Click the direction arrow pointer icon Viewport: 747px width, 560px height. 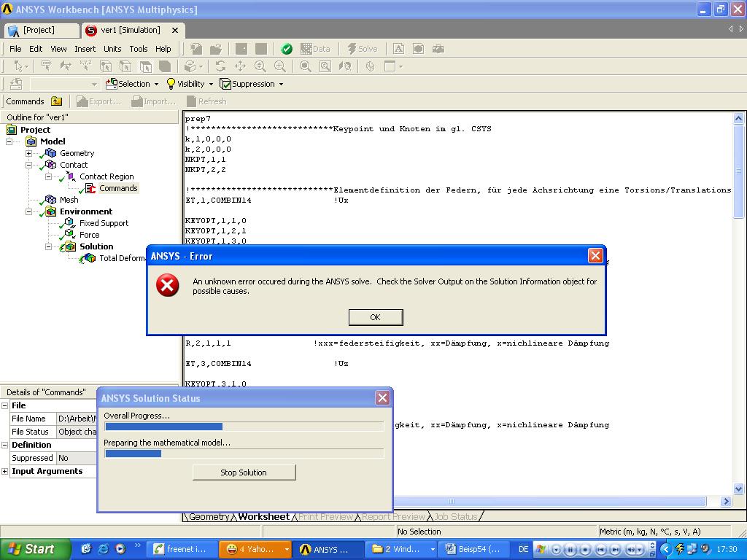pyautogui.click(x=66, y=66)
